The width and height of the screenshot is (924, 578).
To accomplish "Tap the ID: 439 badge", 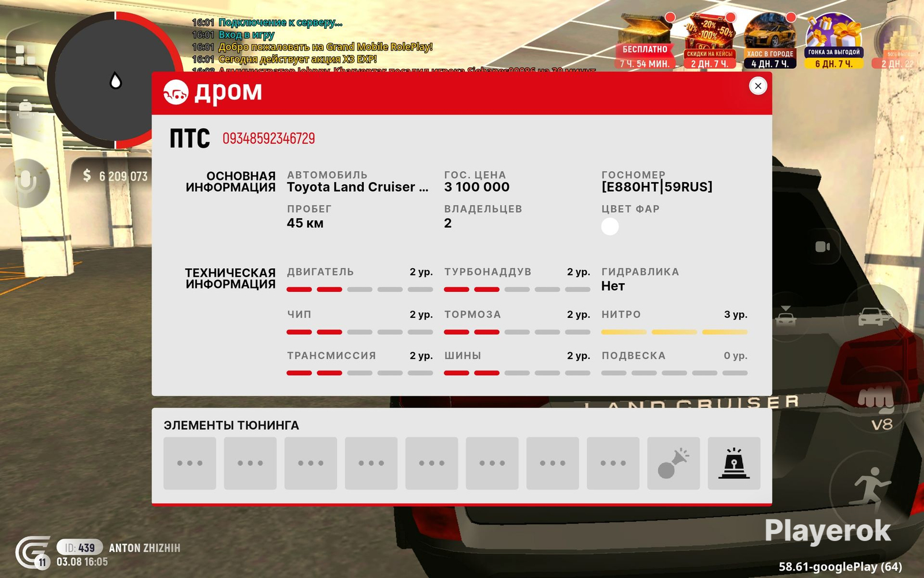I will coord(80,547).
